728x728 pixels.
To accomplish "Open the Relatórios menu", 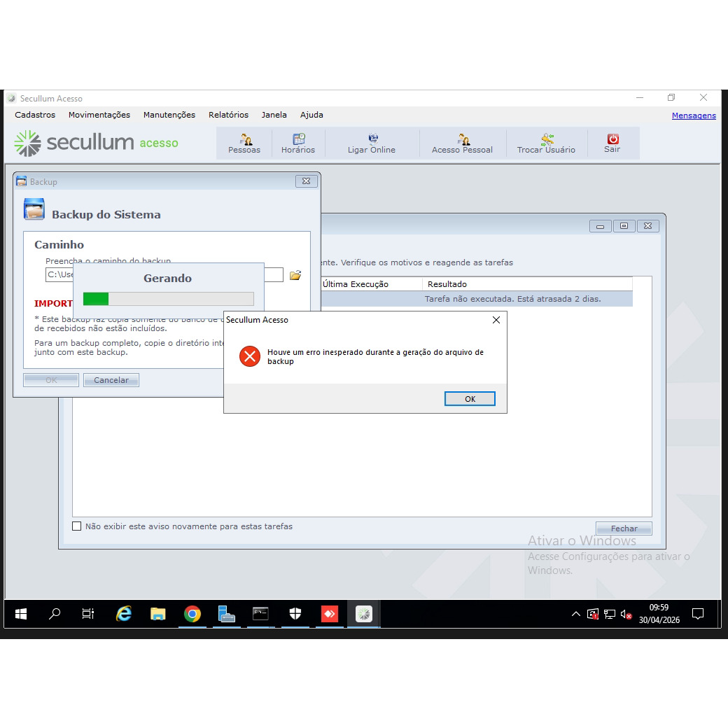I will (x=228, y=115).
